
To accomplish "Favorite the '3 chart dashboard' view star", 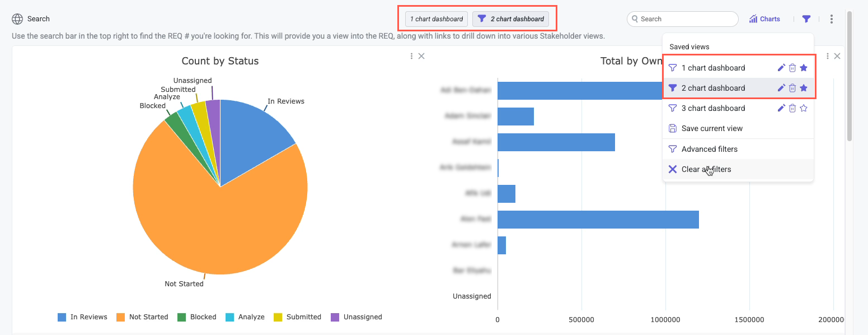I will point(804,108).
